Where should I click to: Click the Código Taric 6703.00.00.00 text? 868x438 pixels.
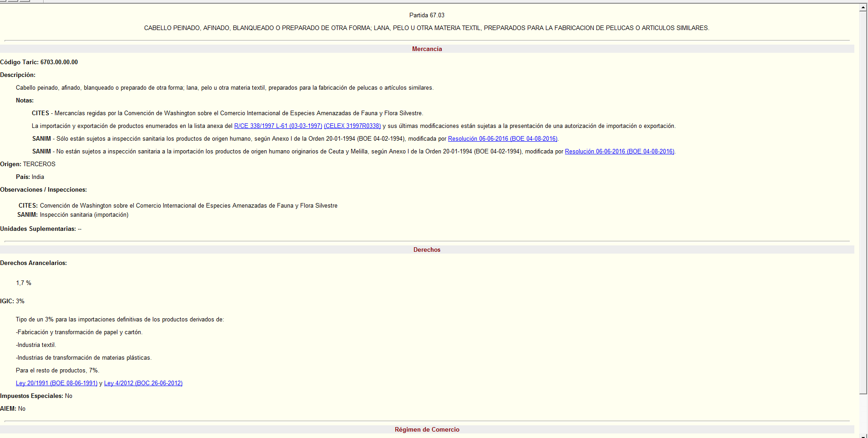39,62
